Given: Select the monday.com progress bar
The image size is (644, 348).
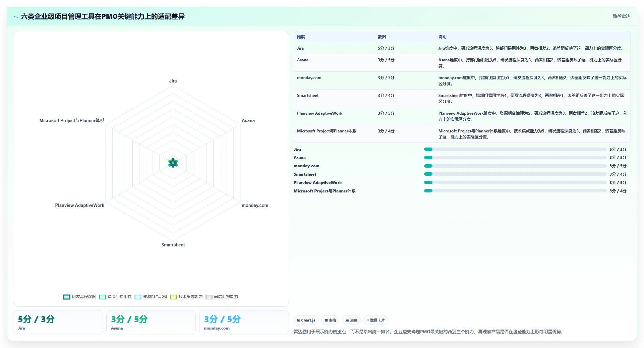Looking at the screenshot, I should click(x=515, y=166).
